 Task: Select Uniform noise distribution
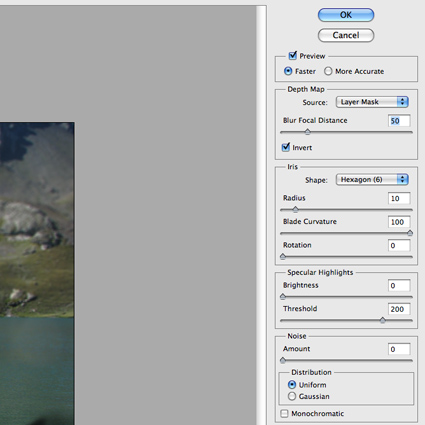click(x=292, y=385)
